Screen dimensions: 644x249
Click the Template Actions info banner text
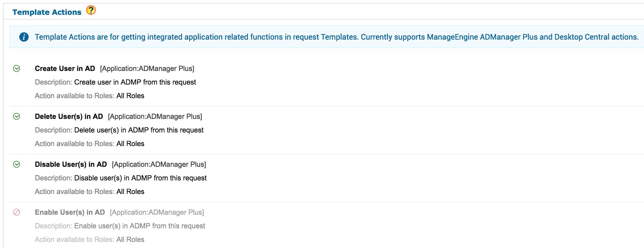(x=336, y=37)
